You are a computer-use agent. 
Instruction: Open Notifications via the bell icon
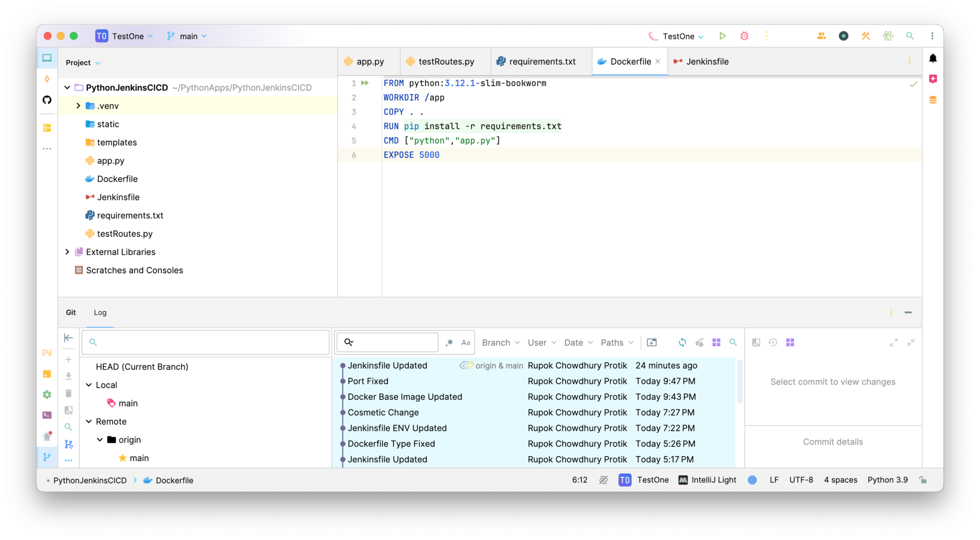[933, 58]
